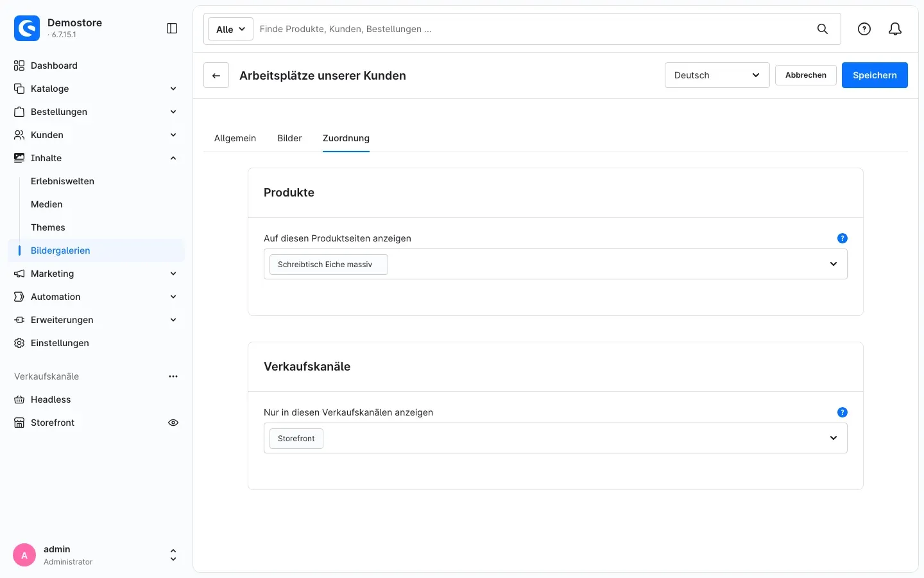The height and width of the screenshot is (578, 924).
Task: Switch to the Bilder tab
Action: [289, 138]
